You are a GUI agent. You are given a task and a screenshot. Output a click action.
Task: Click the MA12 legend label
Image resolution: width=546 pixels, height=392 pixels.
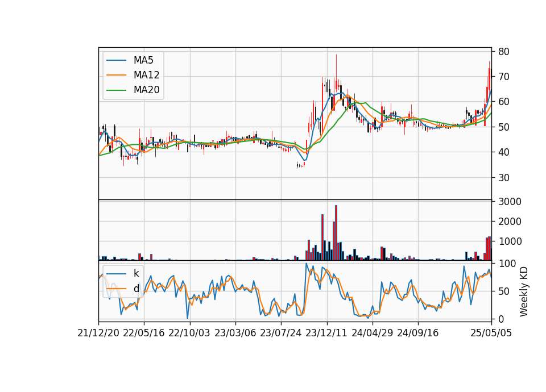pos(146,75)
